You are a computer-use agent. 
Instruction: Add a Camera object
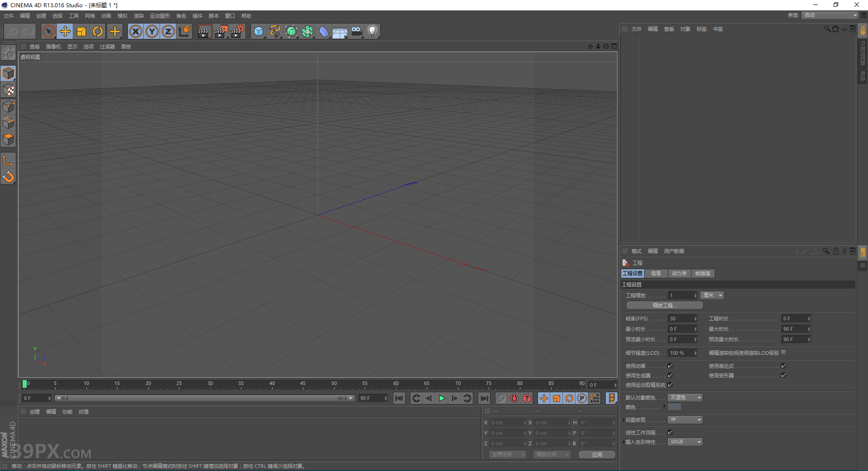click(356, 31)
